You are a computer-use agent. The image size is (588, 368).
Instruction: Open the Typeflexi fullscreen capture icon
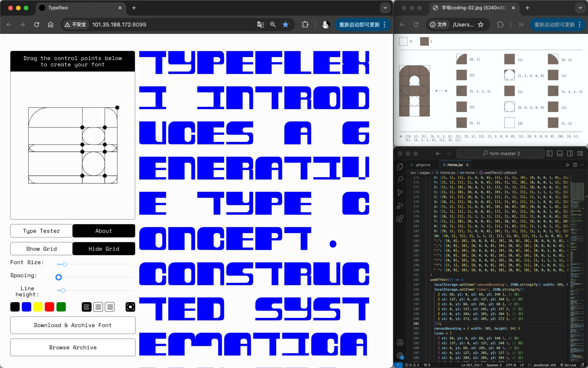130,307
